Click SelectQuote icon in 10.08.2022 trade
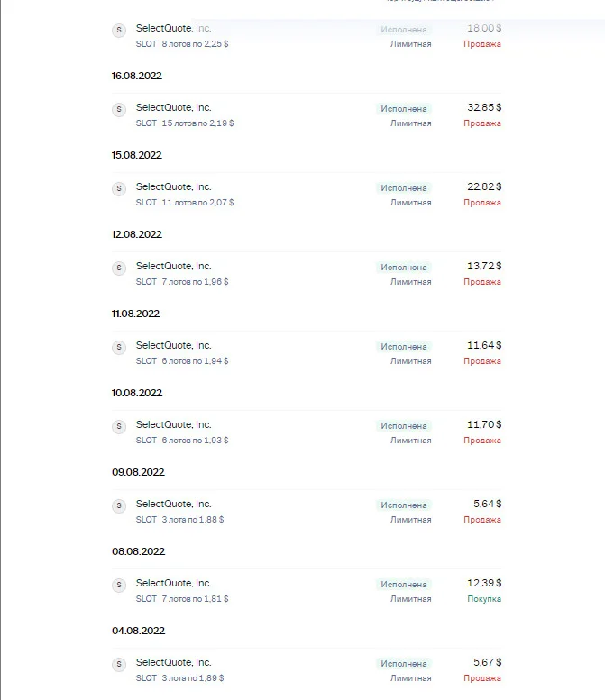 point(119,426)
